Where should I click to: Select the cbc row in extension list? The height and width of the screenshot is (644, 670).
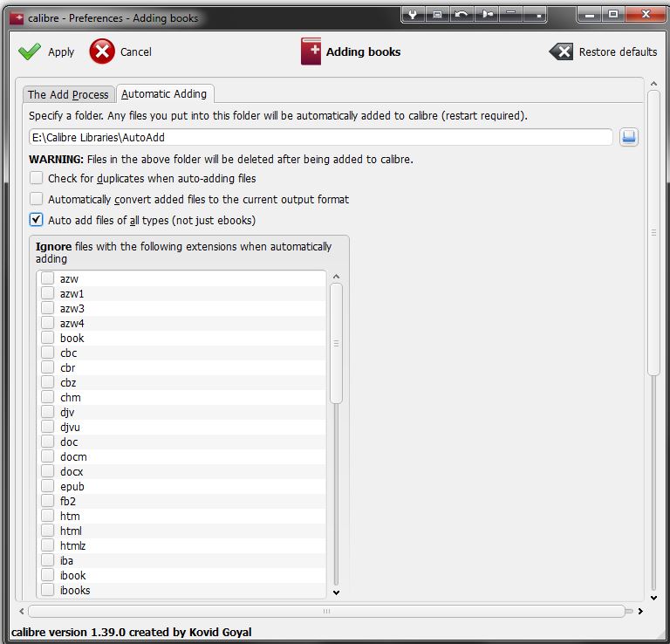181,353
